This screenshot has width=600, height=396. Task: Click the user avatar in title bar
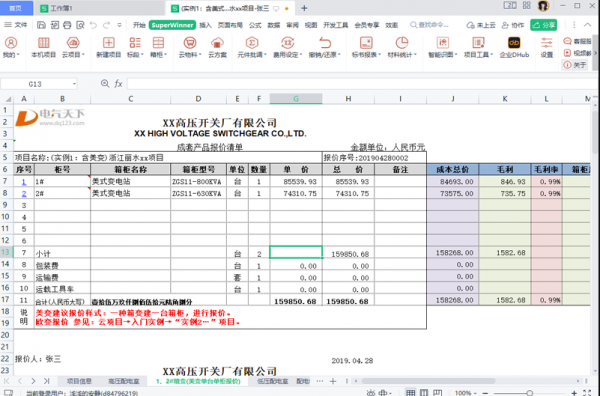pyautogui.click(x=543, y=6)
